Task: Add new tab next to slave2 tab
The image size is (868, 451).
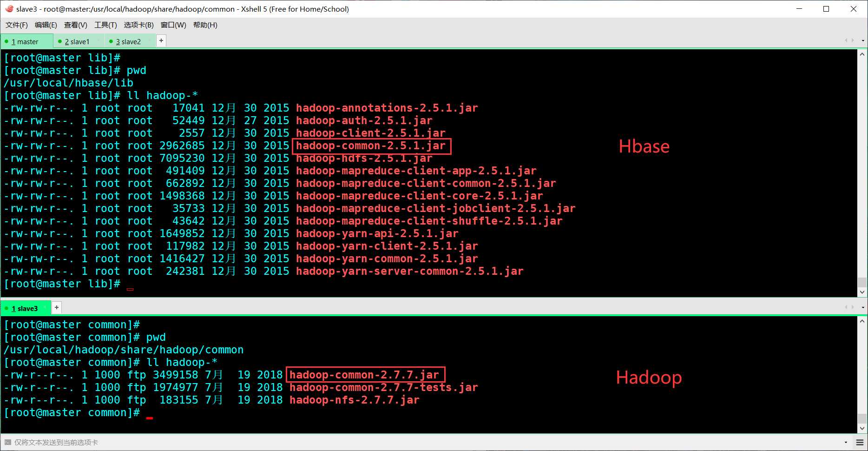Action: (161, 41)
